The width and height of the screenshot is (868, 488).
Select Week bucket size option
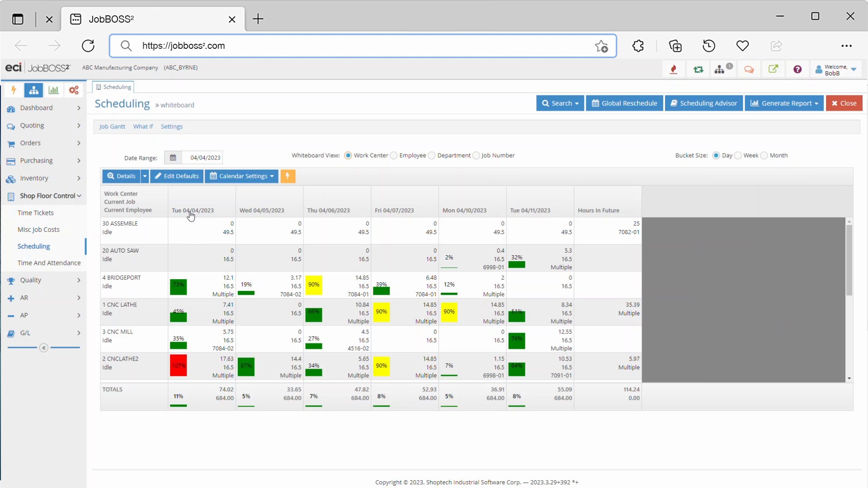(738, 155)
